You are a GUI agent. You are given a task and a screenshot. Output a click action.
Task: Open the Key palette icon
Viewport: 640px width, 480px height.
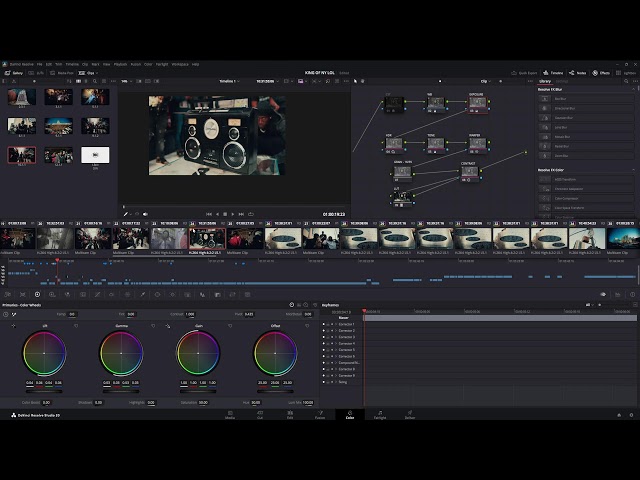[218, 294]
